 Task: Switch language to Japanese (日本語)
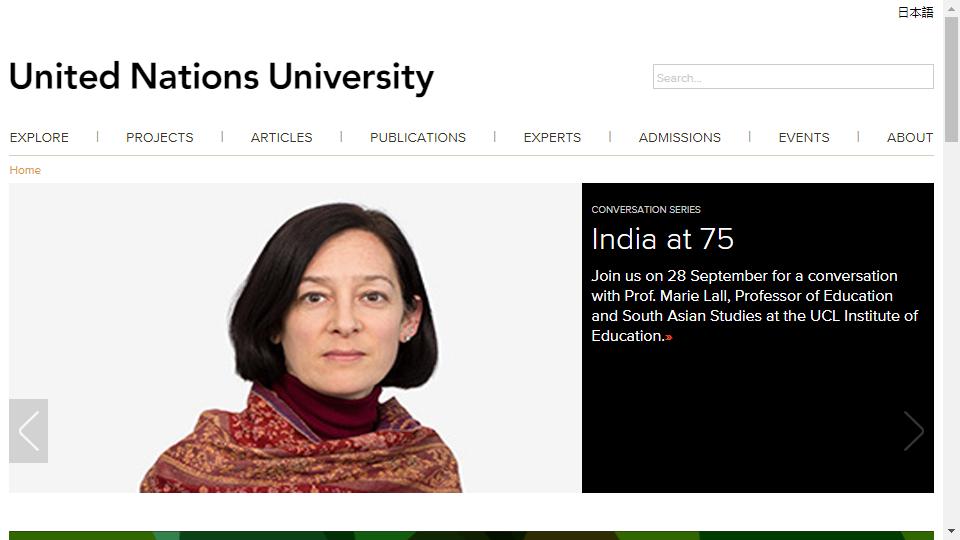tap(915, 12)
